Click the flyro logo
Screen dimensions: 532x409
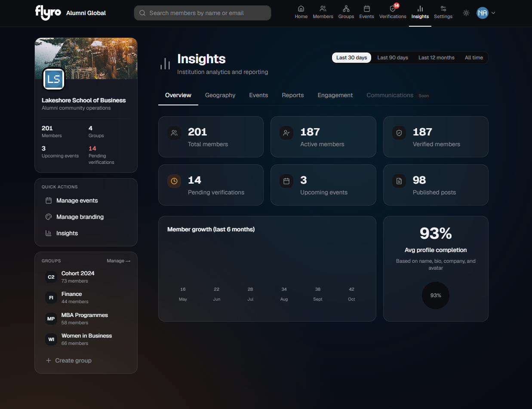click(x=48, y=12)
